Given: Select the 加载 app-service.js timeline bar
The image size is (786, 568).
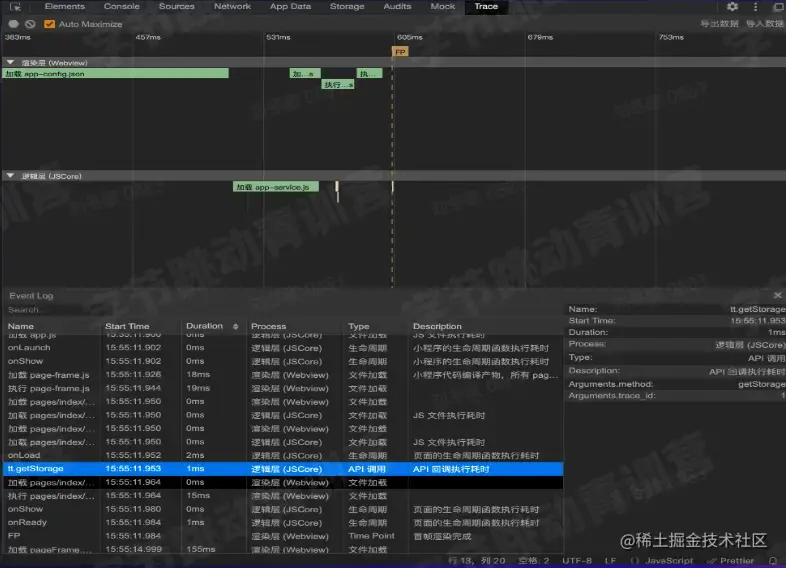Looking at the screenshot, I should point(276,187).
